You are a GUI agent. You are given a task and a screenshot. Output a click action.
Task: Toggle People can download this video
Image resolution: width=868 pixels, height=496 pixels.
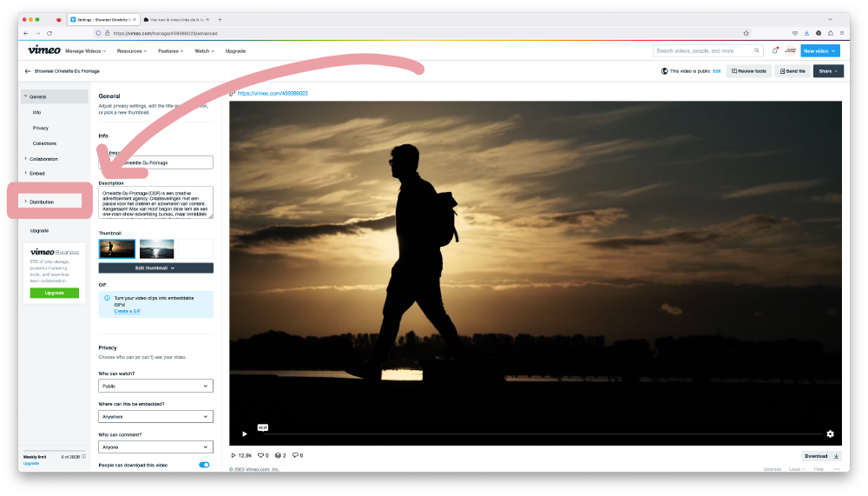204,465
